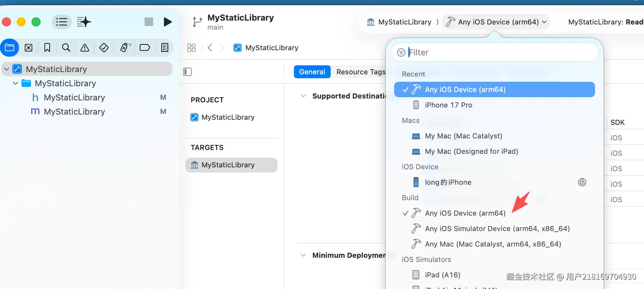Viewport: 644px width, 289px height.
Task: Select the long的iPhone device
Action: 495,182
